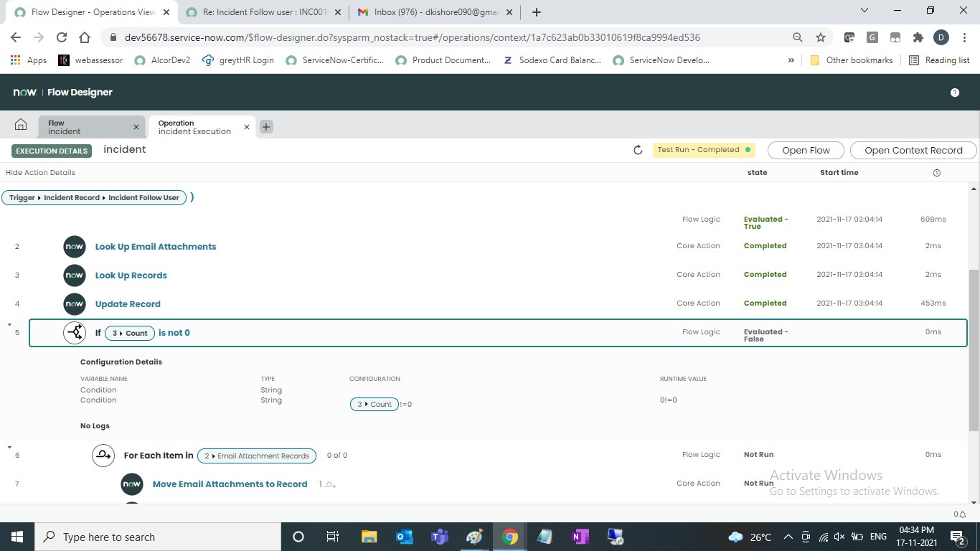Show hidden system tray icons

point(788,537)
